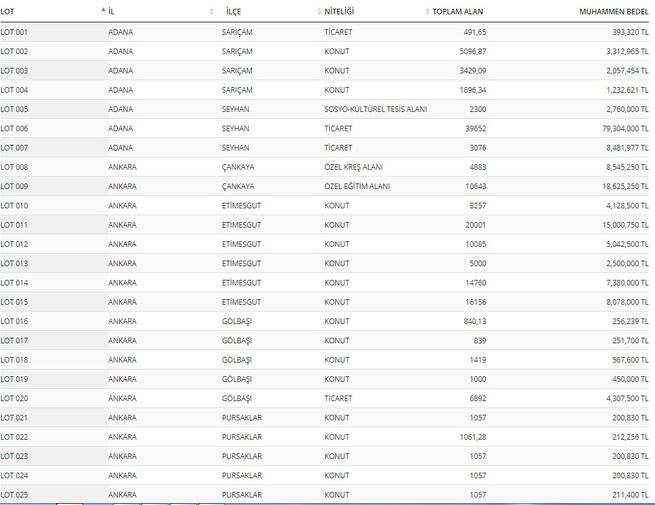This screenshot has width=655, height=505.
Task: Select the LOT 016 row label
Action: point(15,321)
